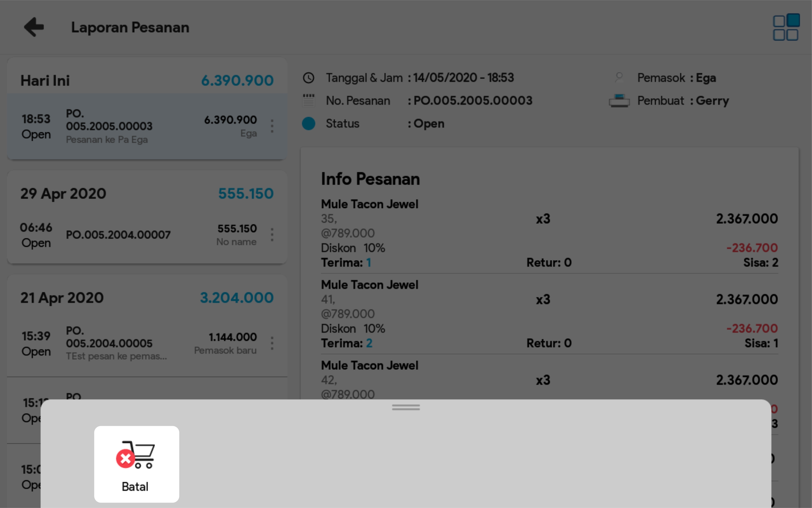This screenshot has width=812, height=508.
Task: Open options menu for order PO.005.2004.00005
Action: coord(272,343)
